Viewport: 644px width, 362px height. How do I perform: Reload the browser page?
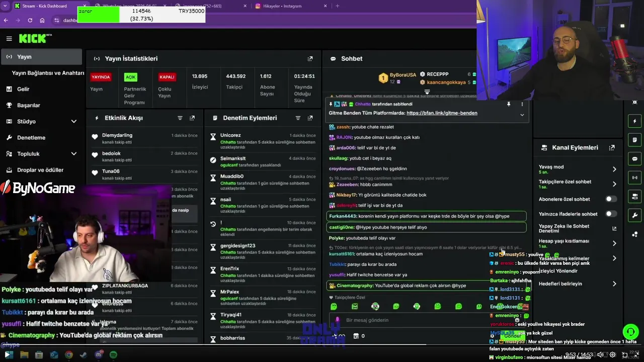[x=30, y=20]
